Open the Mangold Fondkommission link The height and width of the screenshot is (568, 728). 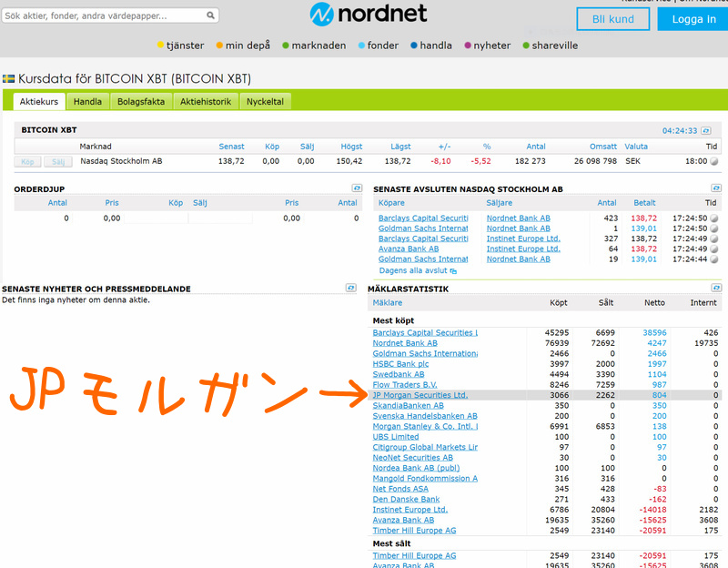[x=425, y=479]
